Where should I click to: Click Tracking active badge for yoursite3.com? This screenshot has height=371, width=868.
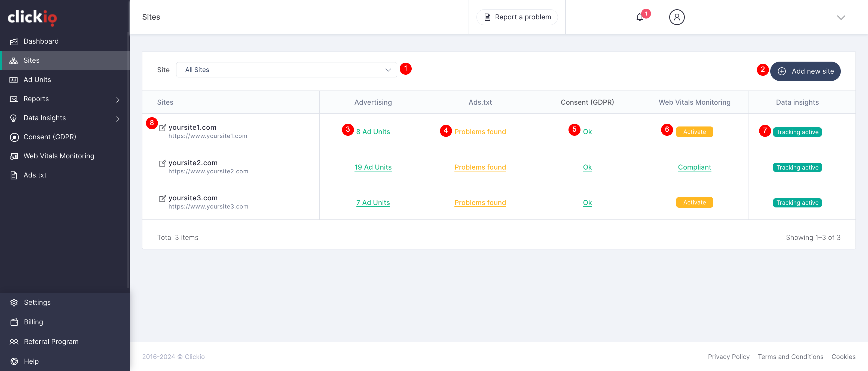[797, 203]
